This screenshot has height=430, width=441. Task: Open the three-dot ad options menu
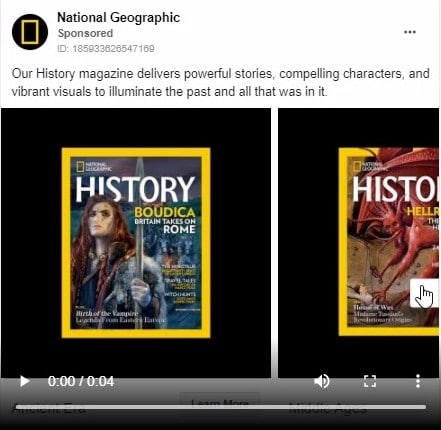(x=410, y=32)
